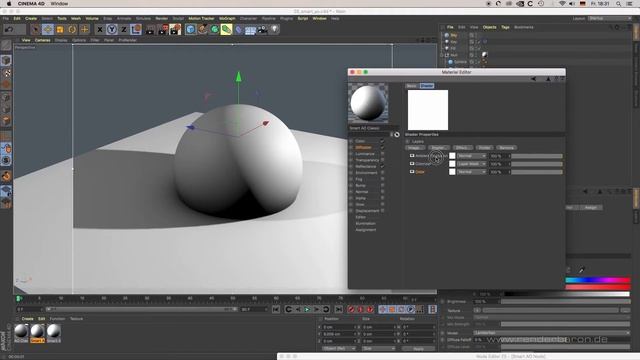Open the Create menu in menu bar
Image resolution: width=640 pixels, height=360 pixels.
pyautogui.click(x=31, y=18)
